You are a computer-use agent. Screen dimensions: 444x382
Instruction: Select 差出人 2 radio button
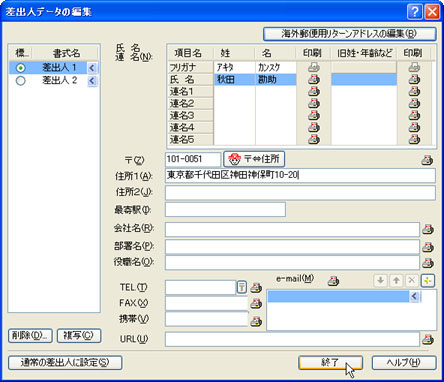21,80
